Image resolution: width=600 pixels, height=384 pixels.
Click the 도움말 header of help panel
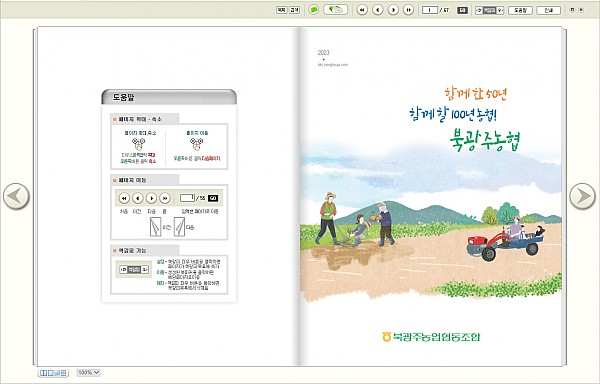pos(169,97)
